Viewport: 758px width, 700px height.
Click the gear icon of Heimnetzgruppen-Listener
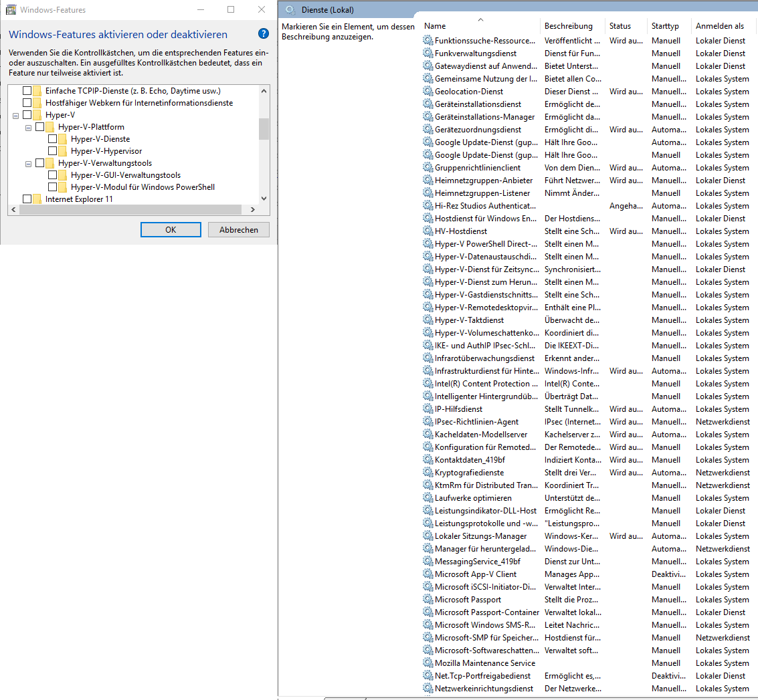click(x=428, y=193)
